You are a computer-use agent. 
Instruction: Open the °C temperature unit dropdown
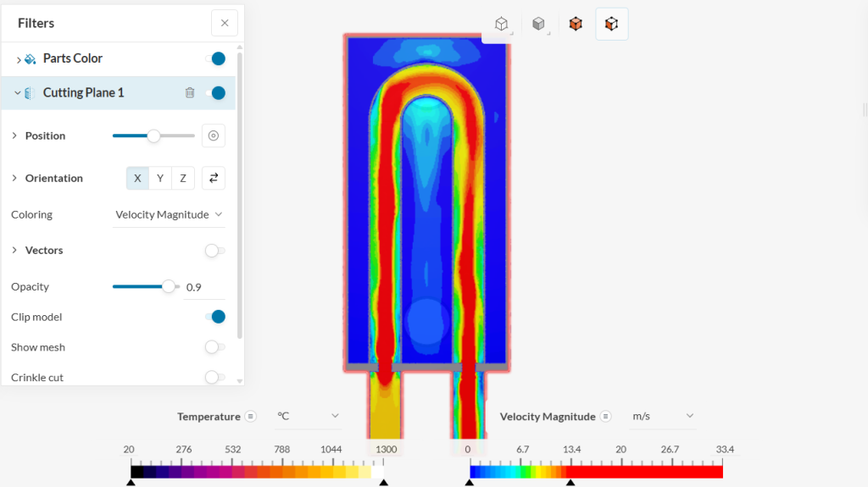pyautogui.click(x=308, y=417)
